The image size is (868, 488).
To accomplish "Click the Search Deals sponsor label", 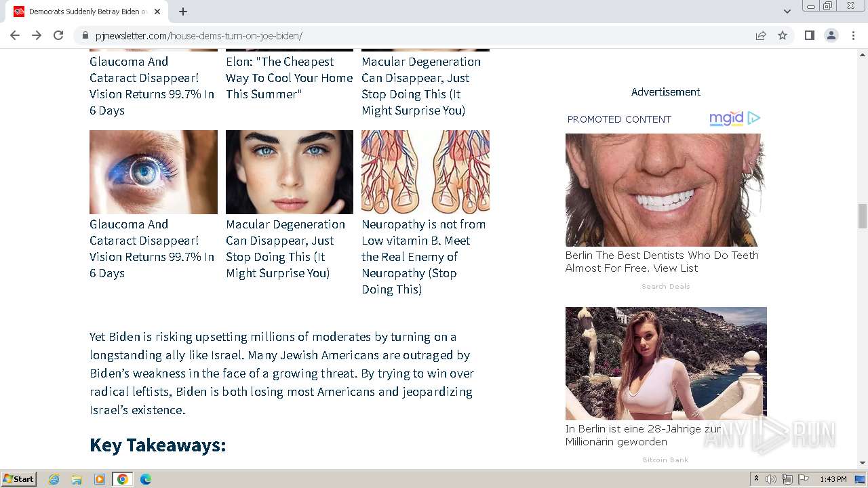I will tap(666, 287).
